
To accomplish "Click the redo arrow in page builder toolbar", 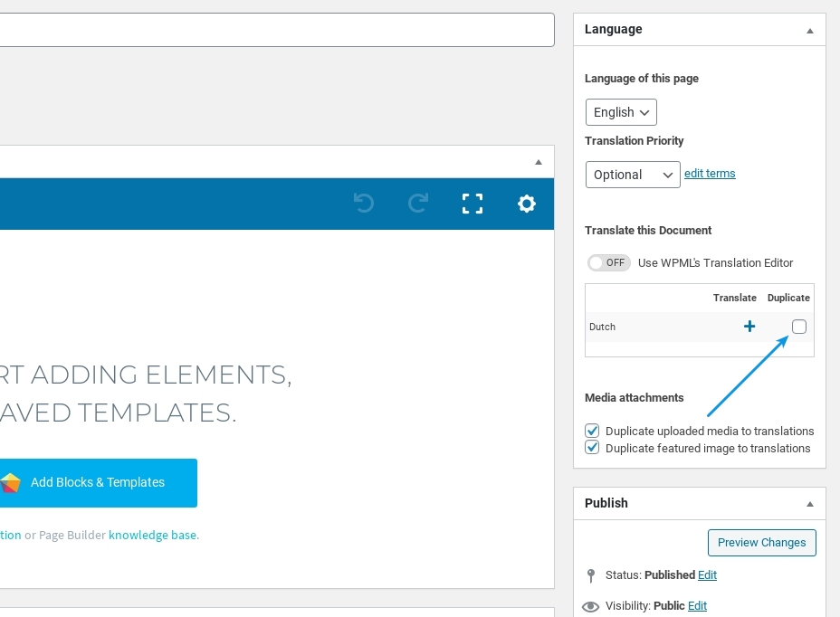I will coord(417,204).
